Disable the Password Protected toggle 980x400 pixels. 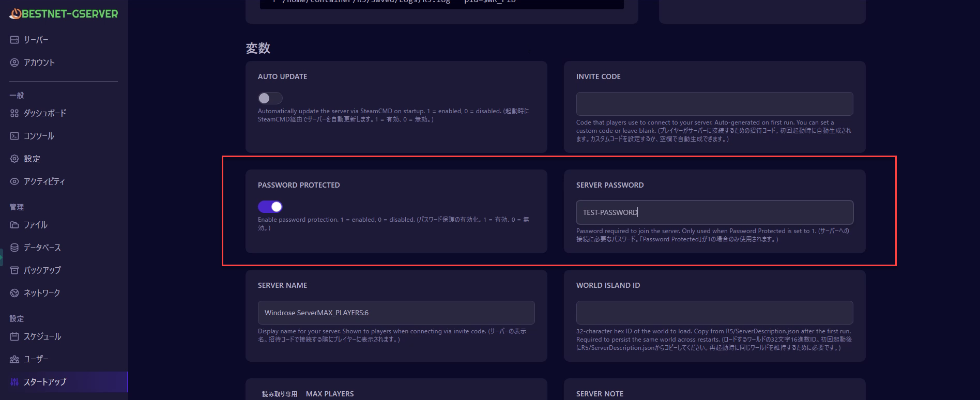270,207
